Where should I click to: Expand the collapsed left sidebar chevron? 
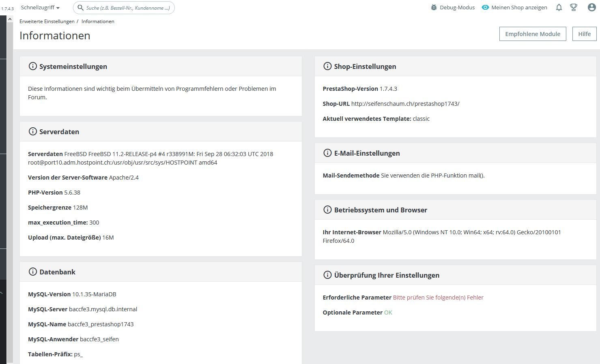2,293
